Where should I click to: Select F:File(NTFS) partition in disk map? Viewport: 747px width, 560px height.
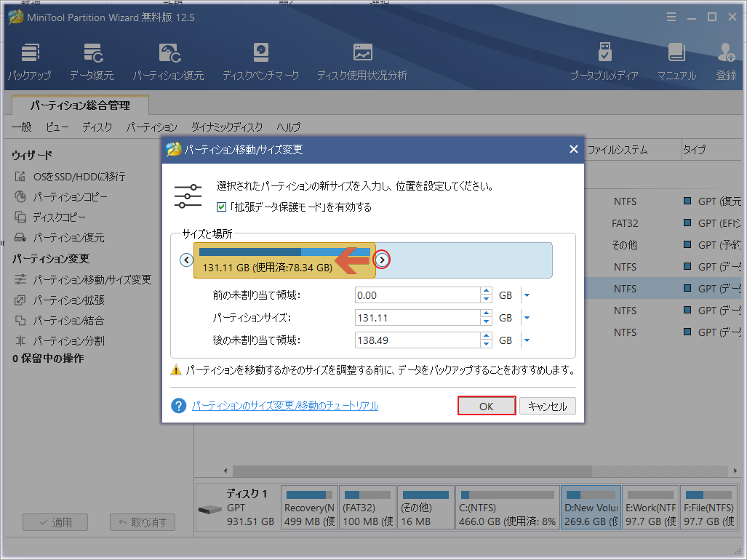click(708, 508)
